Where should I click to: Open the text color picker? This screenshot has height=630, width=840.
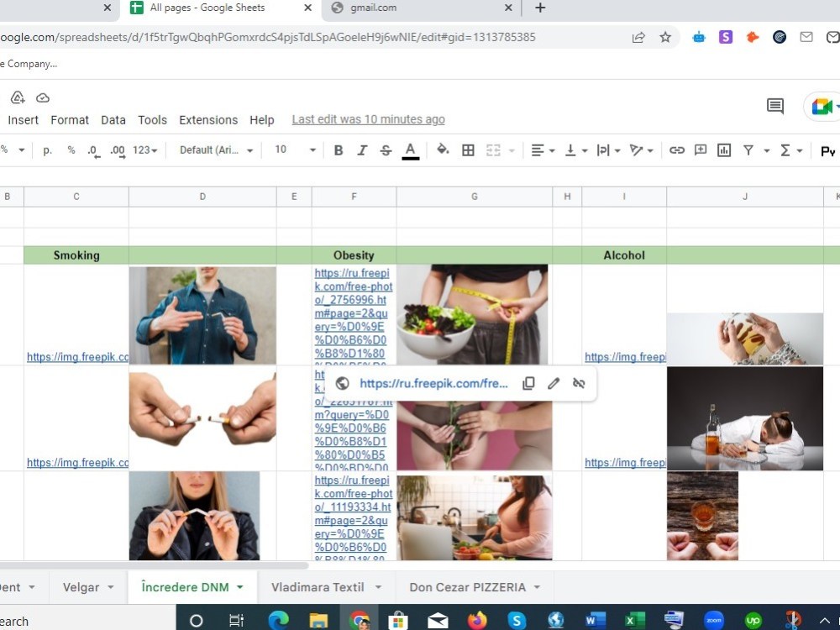click(411, 150)
